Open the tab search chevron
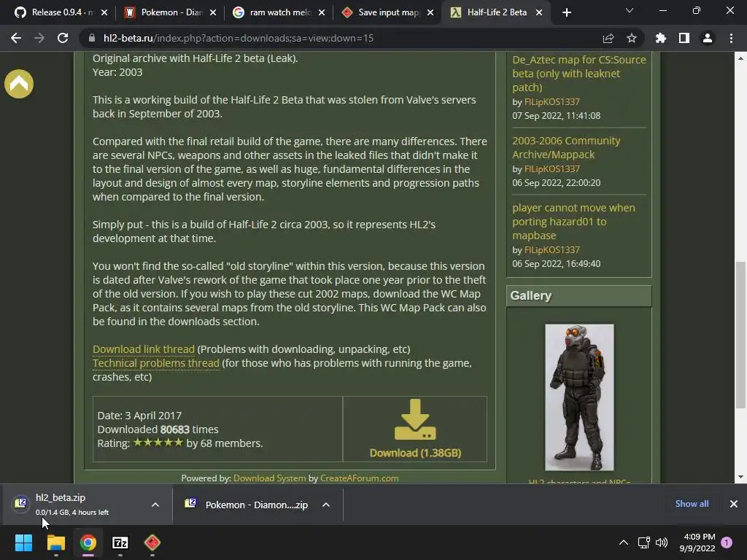This screenshot has width=747, height=560. click(630, 10)
